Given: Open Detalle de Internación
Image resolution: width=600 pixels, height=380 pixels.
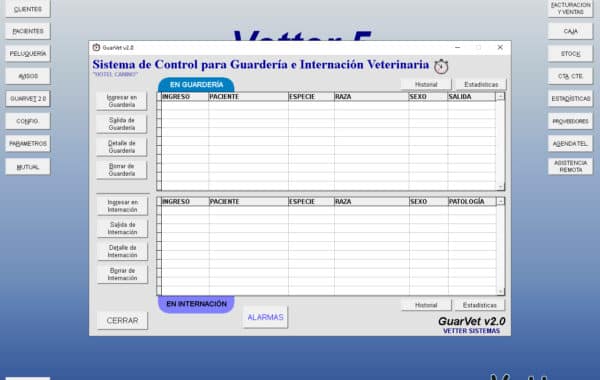Looking at the screenshot, I should point(122,251).
